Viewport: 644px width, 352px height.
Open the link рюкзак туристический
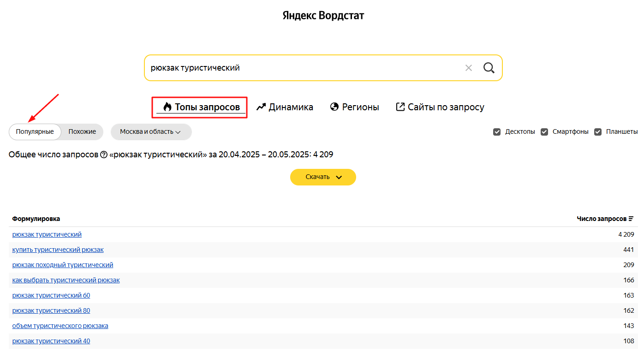(47, 234)
